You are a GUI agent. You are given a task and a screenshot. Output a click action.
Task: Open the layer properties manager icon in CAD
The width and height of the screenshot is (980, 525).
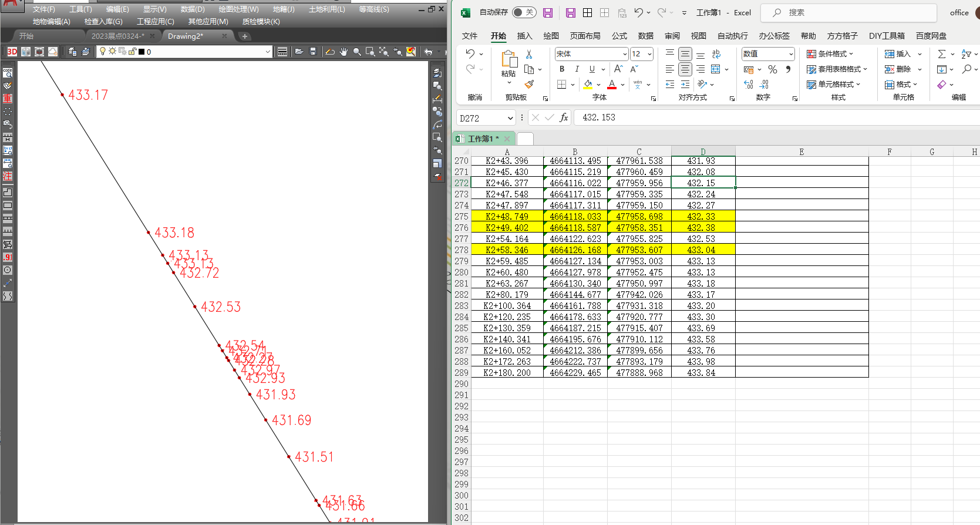point(72,52)
